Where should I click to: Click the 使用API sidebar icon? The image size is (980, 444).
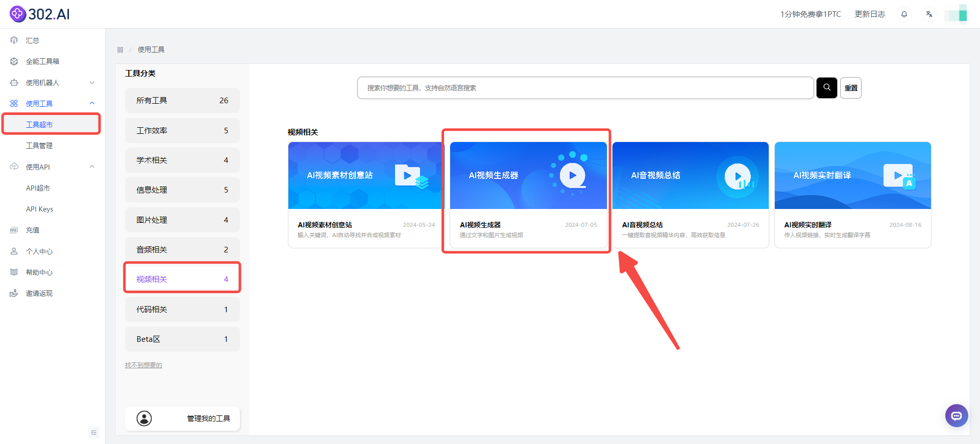(14, 167)
